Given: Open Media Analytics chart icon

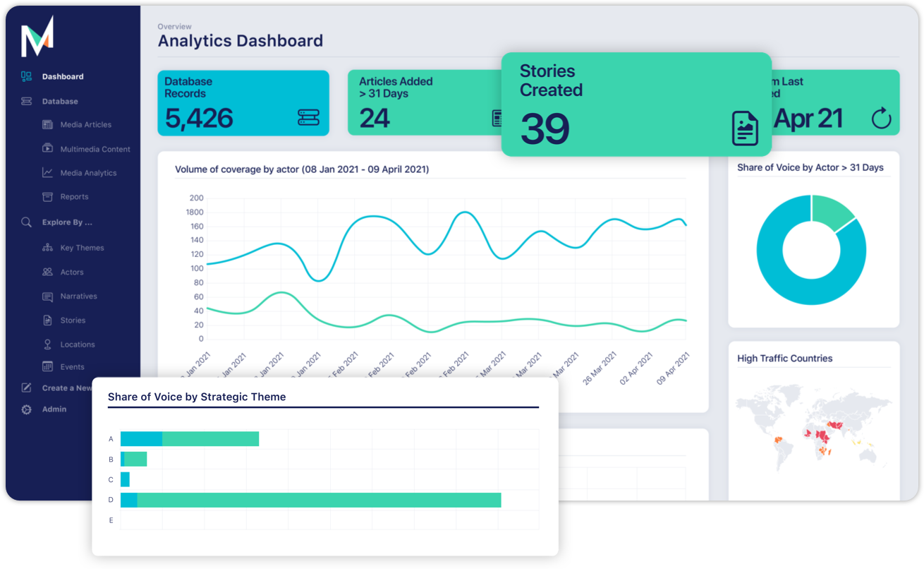Looking at the screenshot, I should click(46, 172).
